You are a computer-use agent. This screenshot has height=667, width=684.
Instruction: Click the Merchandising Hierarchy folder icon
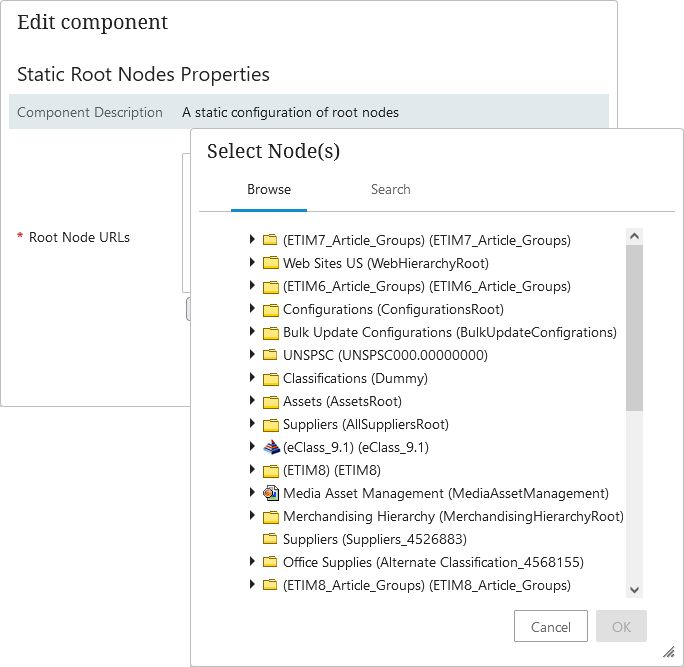pyautogui.click(x=270, y=517)
